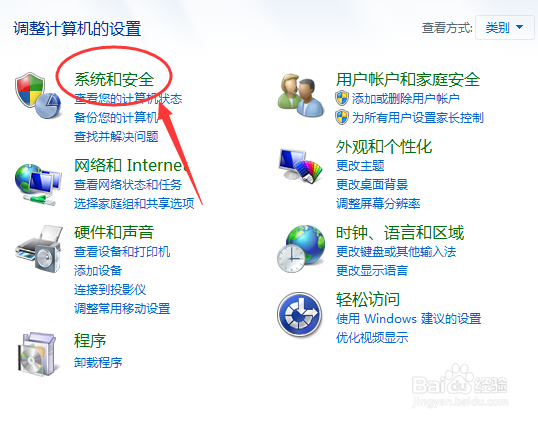Open 系统和安全 category heading

click(x=114, y=80)
